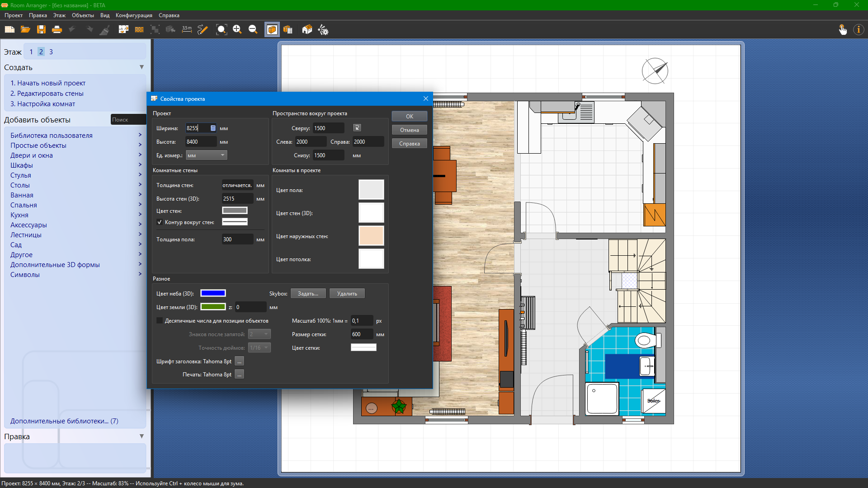
Task: Uncheck the wall outline checkbox
Action: 160,222
